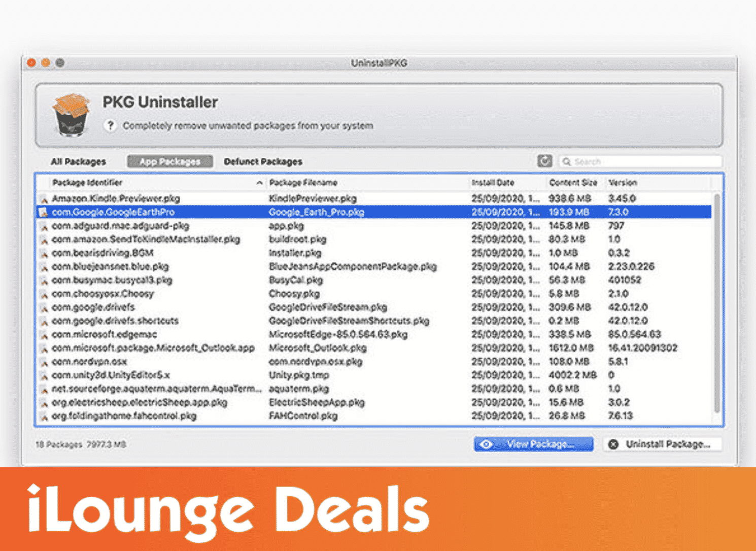The height and width of the screenshot is (551, 756).
Task: Sort by Package Identifier column arrow
Action: (259, 183)
